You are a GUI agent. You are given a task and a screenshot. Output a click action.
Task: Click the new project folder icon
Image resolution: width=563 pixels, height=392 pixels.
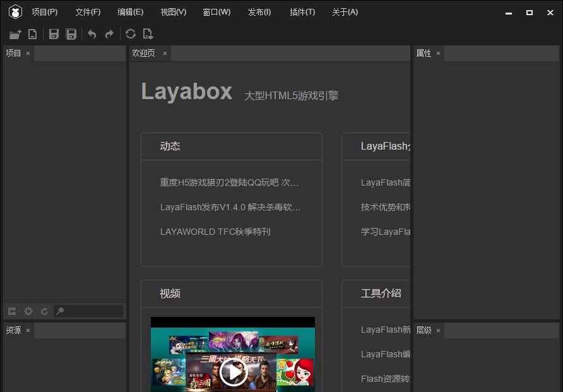click(15, 34)
